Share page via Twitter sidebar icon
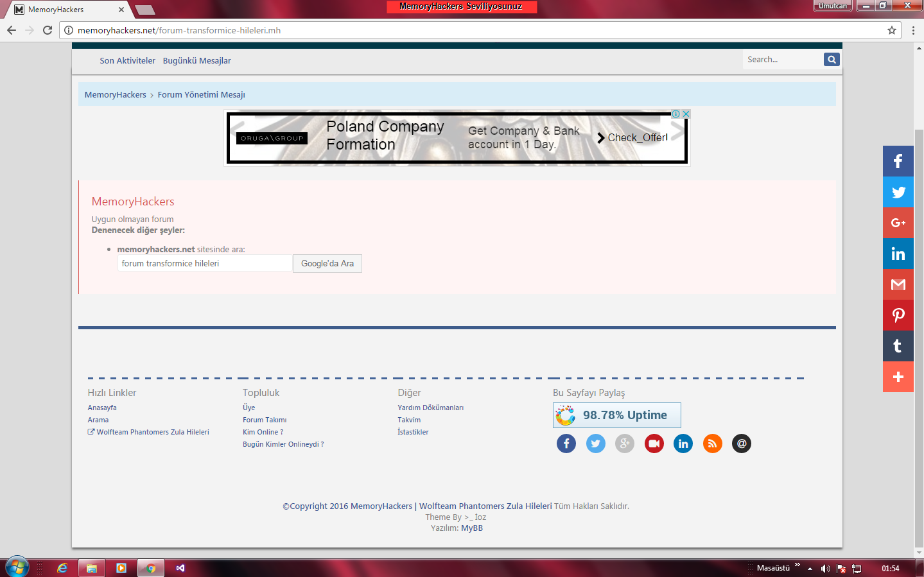924x577 pixels. [898, 192]
